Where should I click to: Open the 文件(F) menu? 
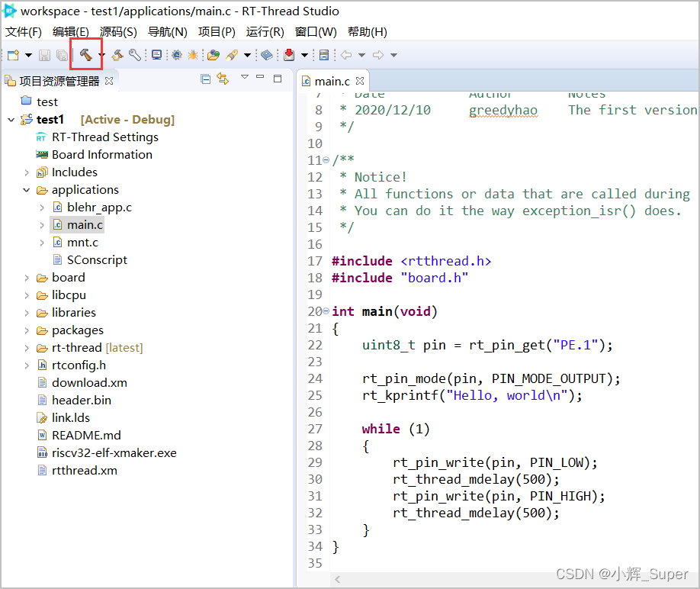23,32
